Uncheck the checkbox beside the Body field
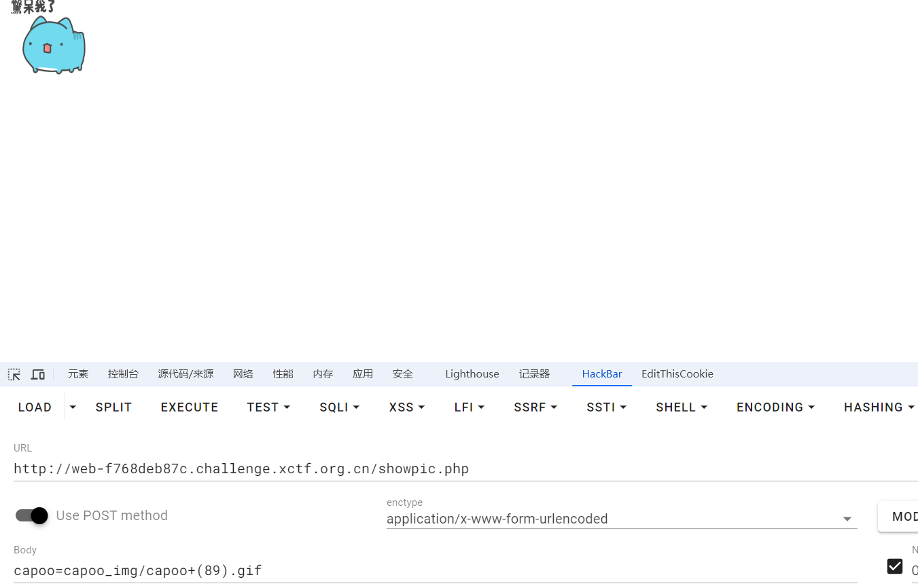 [x=895, y=566]
